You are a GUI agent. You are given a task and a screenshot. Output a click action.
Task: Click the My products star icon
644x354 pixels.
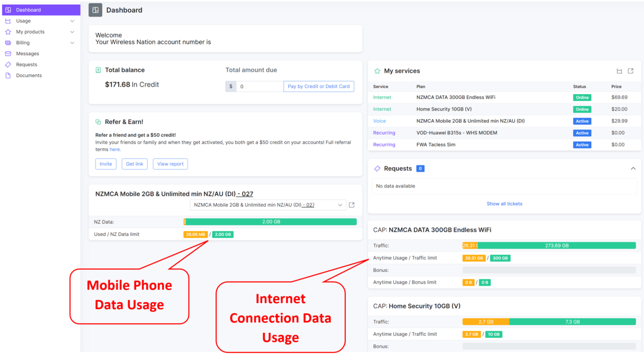pos(8,32)
